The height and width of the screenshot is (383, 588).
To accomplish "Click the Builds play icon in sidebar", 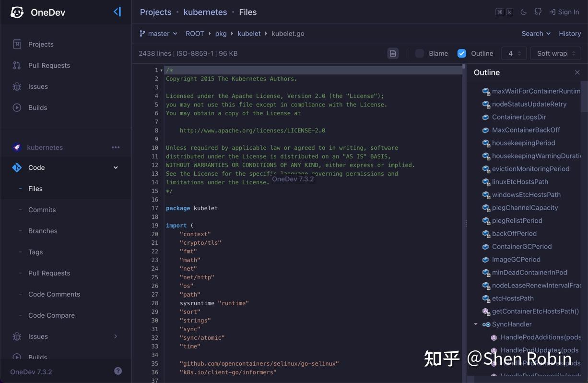I will tap(16, 108).
